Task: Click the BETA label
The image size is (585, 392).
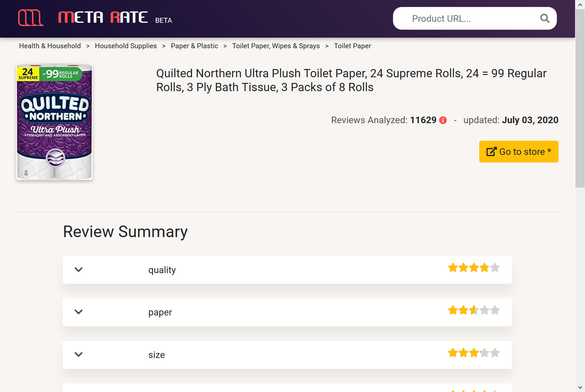Action: coord(164,20)
